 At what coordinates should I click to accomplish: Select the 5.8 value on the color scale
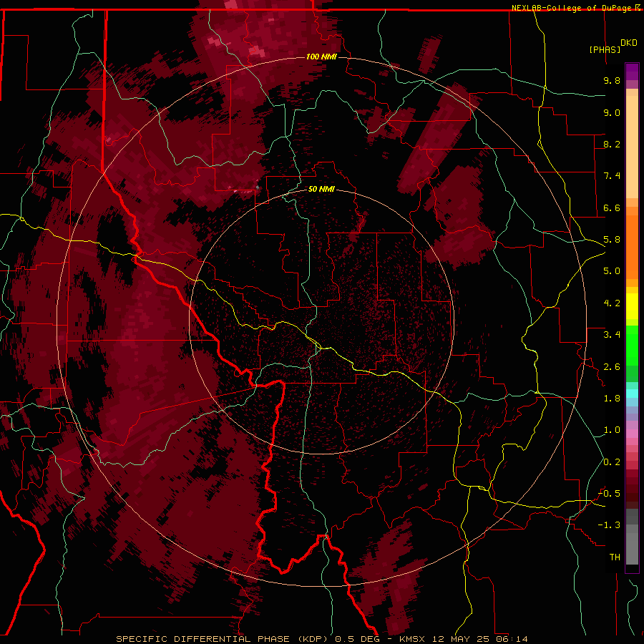[x=612, y=240]
